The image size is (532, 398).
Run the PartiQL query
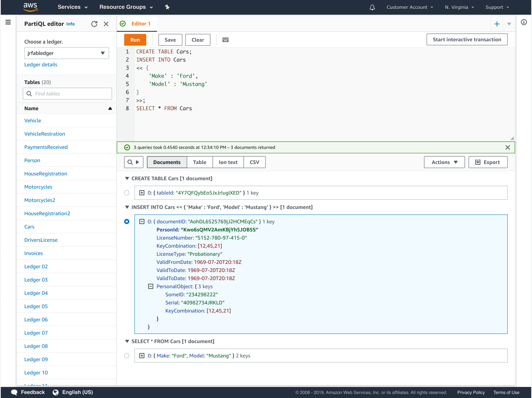click(x=135, y=40)
